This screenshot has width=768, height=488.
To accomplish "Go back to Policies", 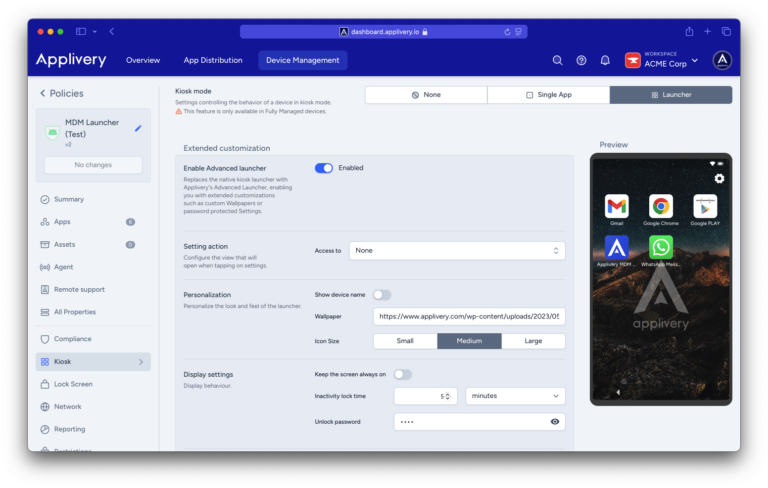I will click(x=62, y=93).
